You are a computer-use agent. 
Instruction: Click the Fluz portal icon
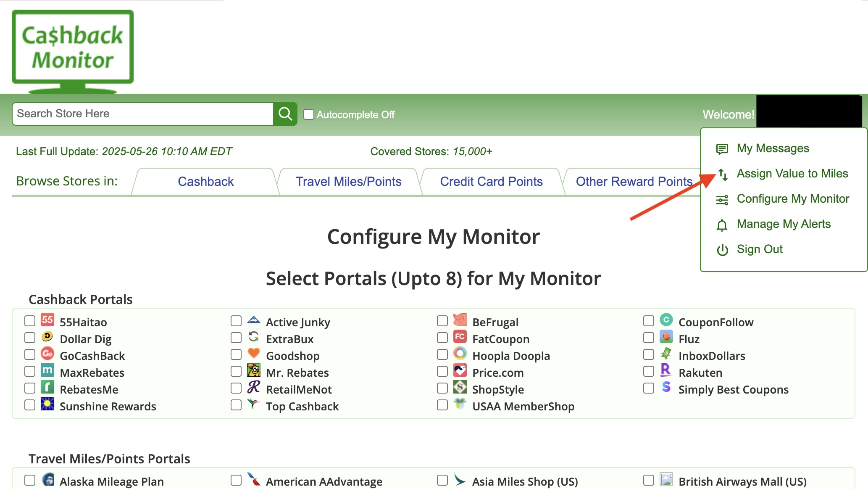[x=666, y=337]
